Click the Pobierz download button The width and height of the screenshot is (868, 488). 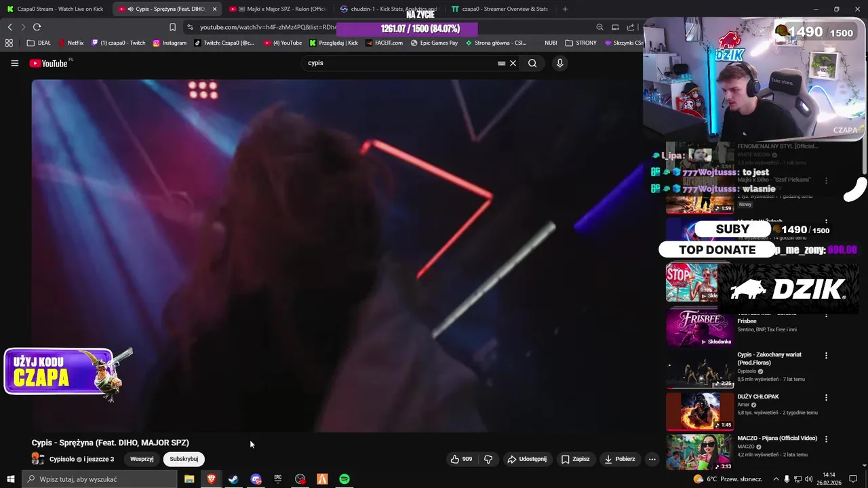[x=620, y=459]
